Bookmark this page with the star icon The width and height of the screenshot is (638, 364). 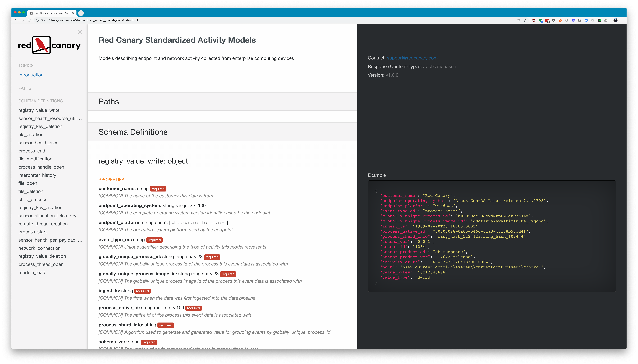(x=525, y=20)
